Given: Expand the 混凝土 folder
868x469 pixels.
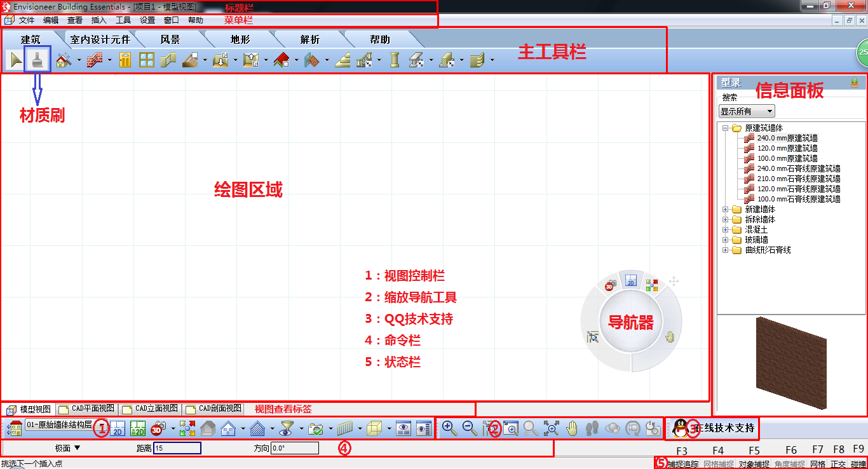Looking at the screenshot, I should pyautogui.click(x=726, y=229).
